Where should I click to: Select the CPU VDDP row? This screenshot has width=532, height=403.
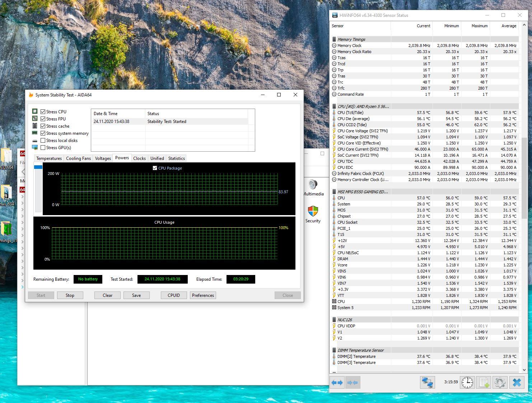click(x=425, y=326)
